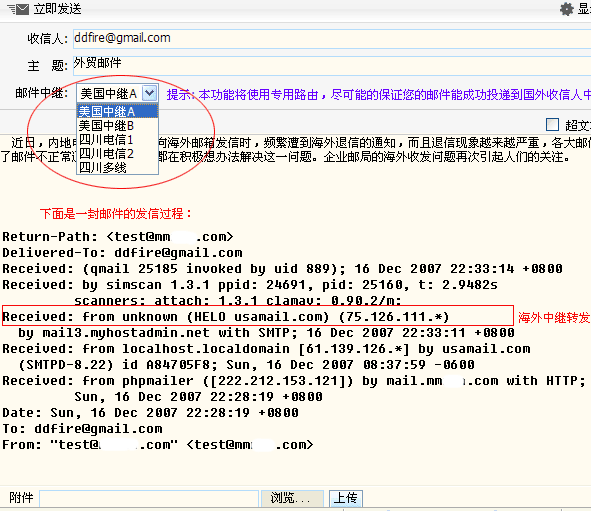
Task: Click the red-boxed Received usamail.com header line
Action: [258, 316]
